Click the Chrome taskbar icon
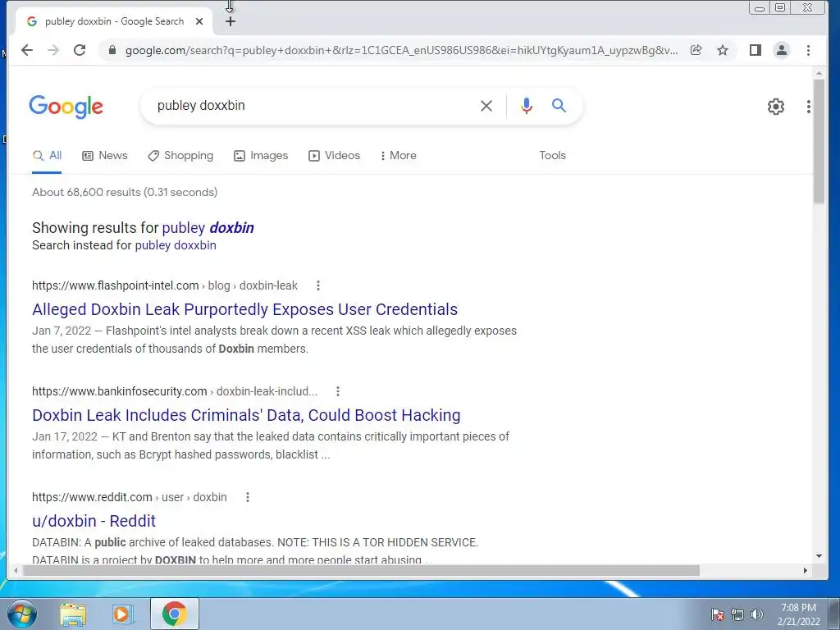 (x=174, y=614)
